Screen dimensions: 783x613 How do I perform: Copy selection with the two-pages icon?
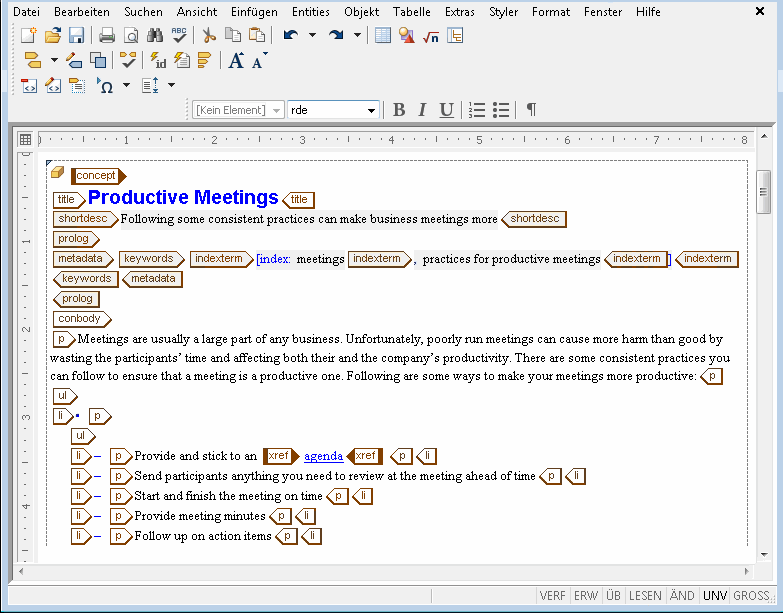click(x=233, y=35)
